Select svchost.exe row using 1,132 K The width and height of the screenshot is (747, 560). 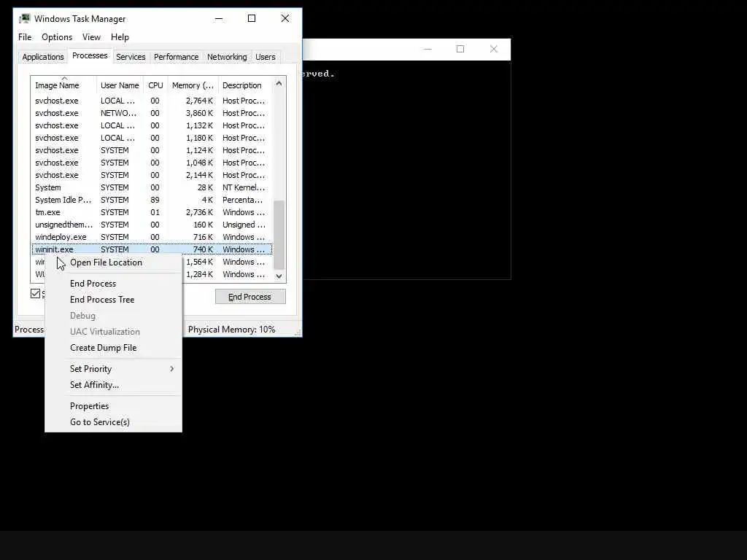click(x=152, y=125)
